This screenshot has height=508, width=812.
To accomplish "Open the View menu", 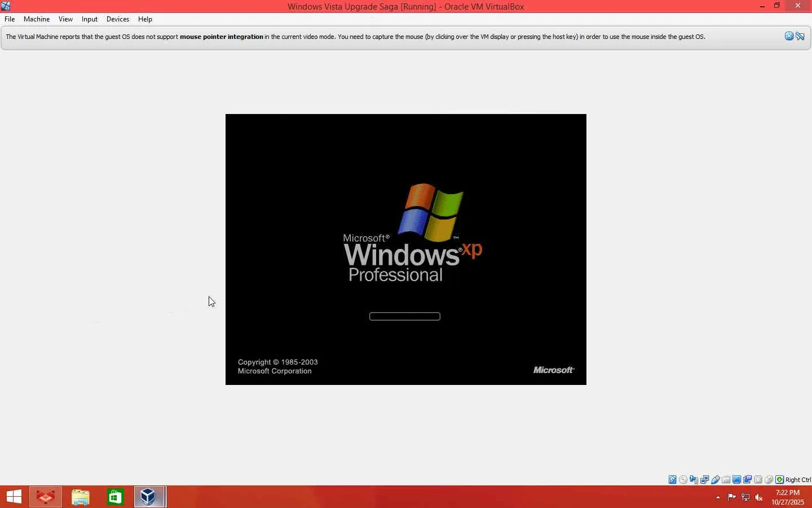I will tap(65, 19).
